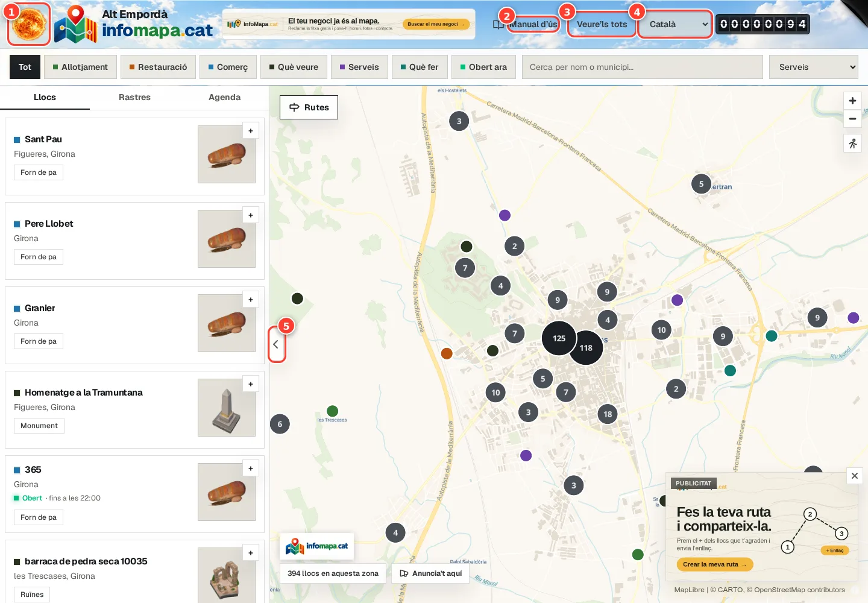This screenshot has height=603, width=868.
Task: Open the Català language dropdown
Action: pyautogui.click(x=675, y=24)
